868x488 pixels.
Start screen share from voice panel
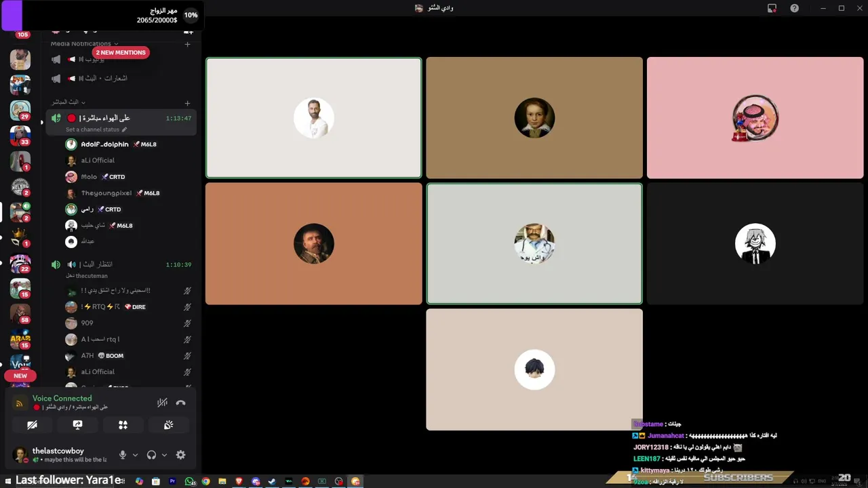77,425
